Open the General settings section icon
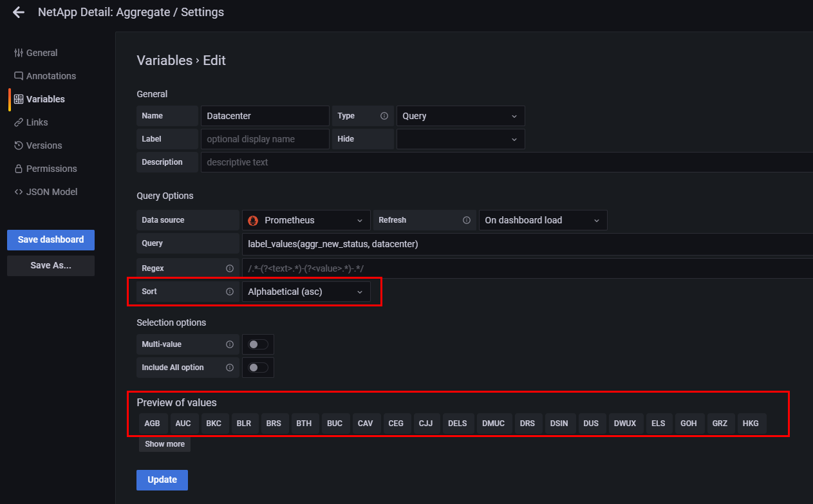 pyautogui.click(x=14, y=52)
